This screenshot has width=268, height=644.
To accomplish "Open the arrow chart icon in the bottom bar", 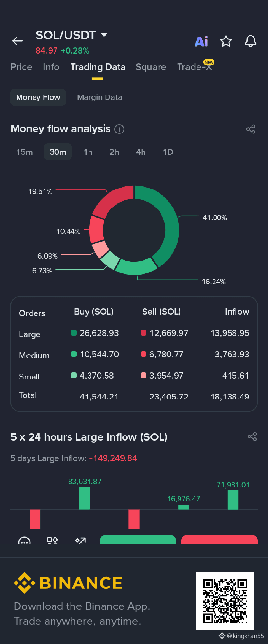I will coord(81,540).
